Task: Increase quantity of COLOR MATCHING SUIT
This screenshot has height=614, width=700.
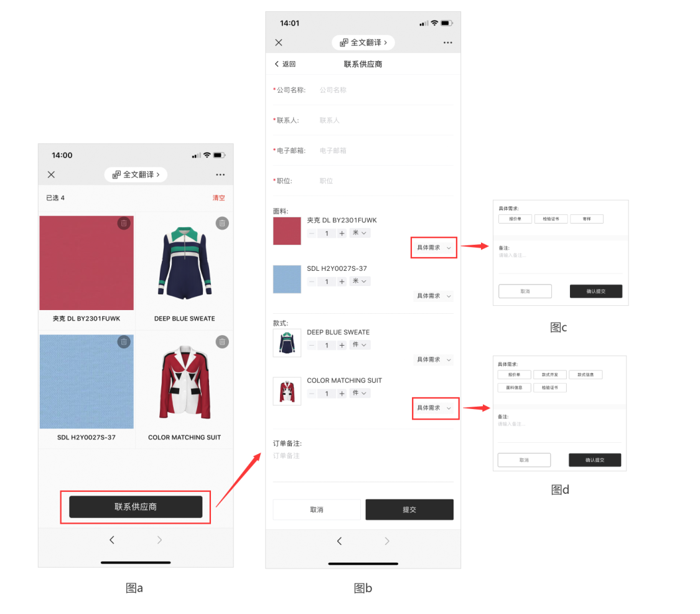Action: 342,394
